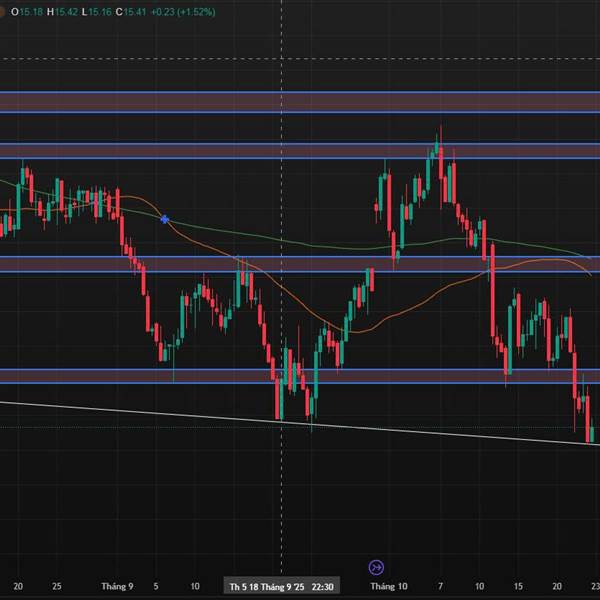Screen dimensions: 600x600
Task: Click the '15' date on time axis
Action: (x=518, y=586)
